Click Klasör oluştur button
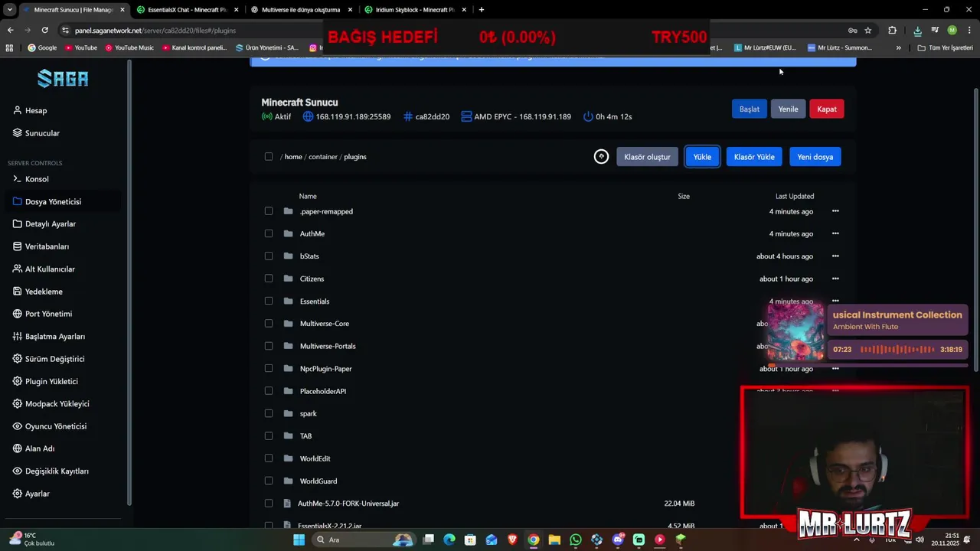 coord(647,157)
